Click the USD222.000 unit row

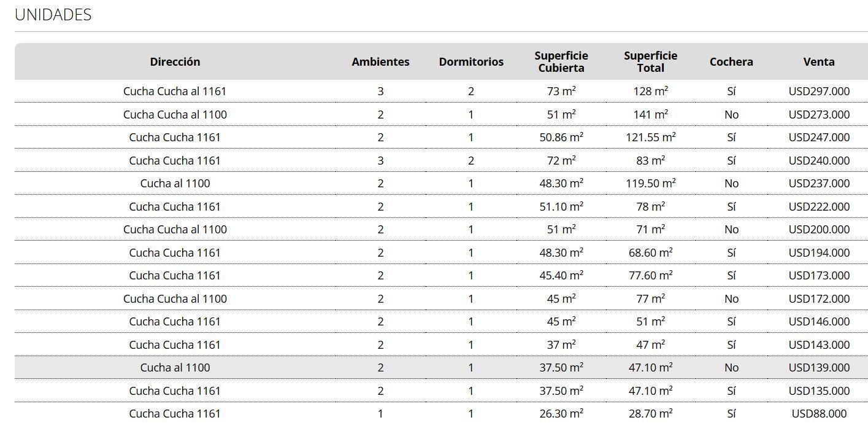coord(441,206)
